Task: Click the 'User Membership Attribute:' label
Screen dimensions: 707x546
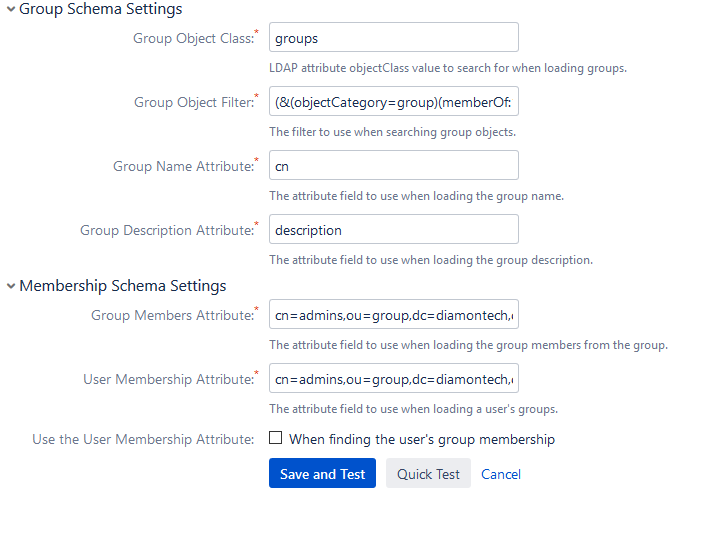Action: coord(169,379)
